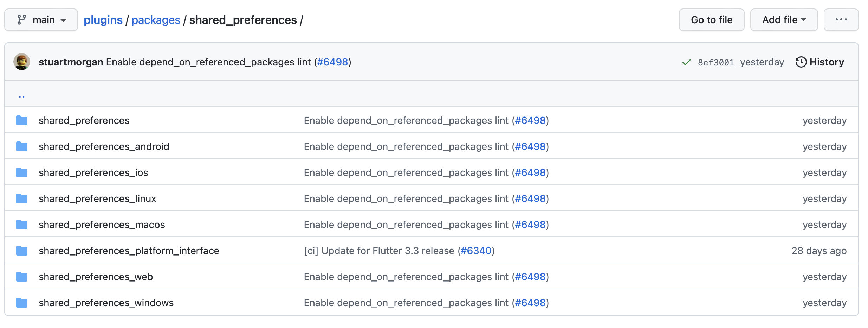Screen dimensions: 868x328
Task: Click the folder icon for shared_preferences_ios
Action: coord(22,172)
